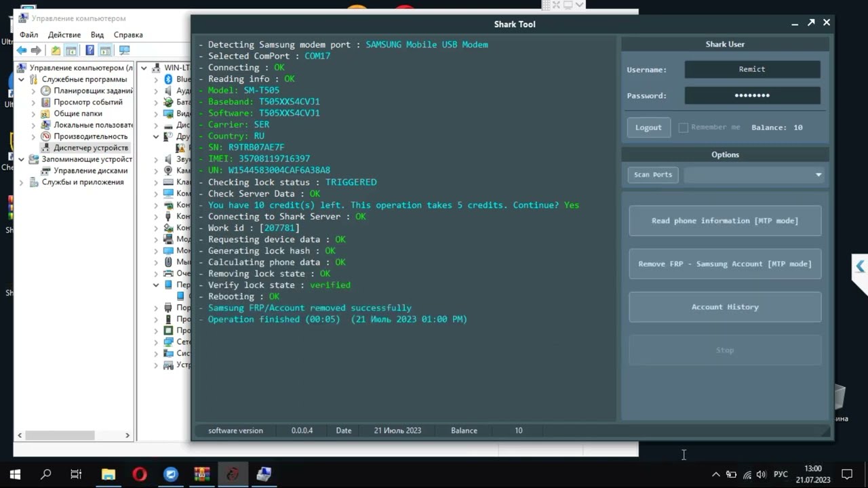This screenshot has width=868, height=488.
Task: Select Диспетчер устройств in the tree
Action: (x=91, y=148)
